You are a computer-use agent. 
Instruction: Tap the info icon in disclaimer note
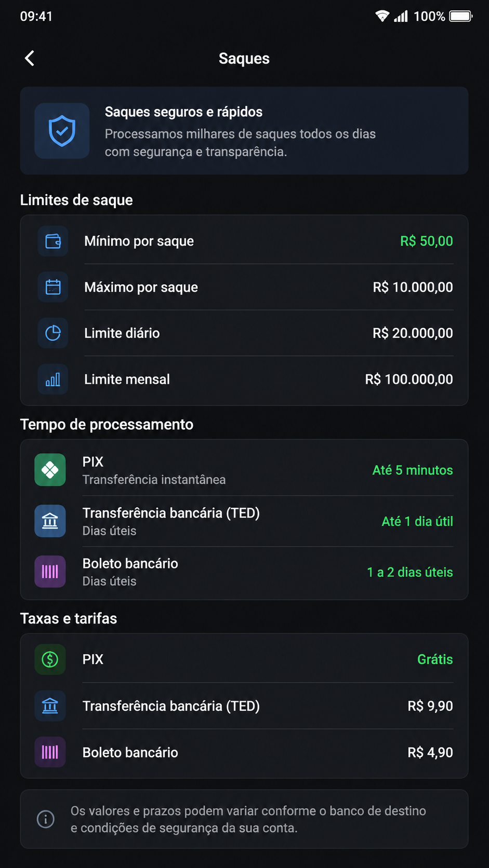[x=46, y=819]
